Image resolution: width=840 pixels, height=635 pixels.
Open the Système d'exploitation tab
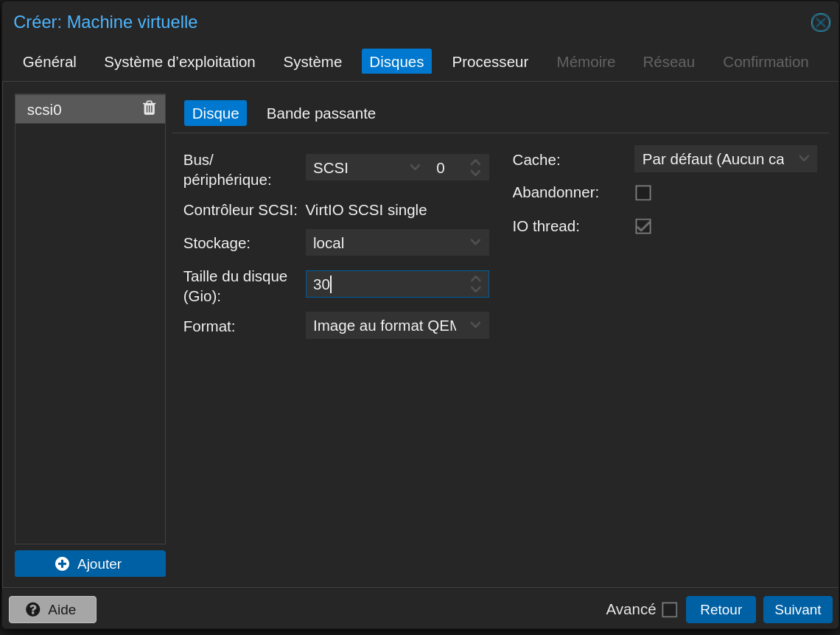tap(180, 62)
